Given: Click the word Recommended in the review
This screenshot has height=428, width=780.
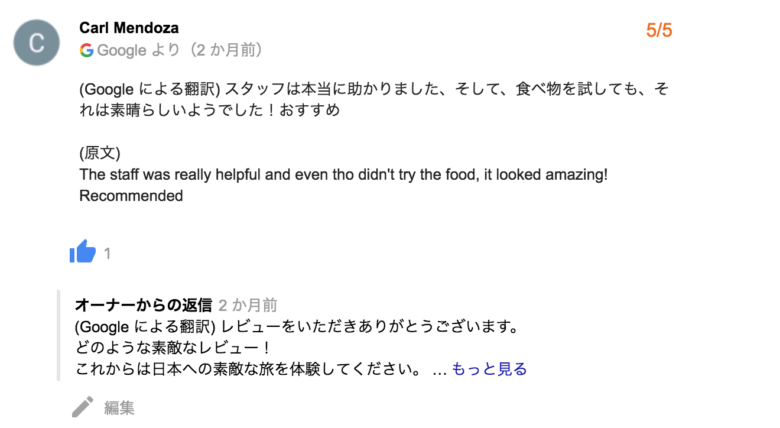Looking at the screenshot, I should point(131,196).
